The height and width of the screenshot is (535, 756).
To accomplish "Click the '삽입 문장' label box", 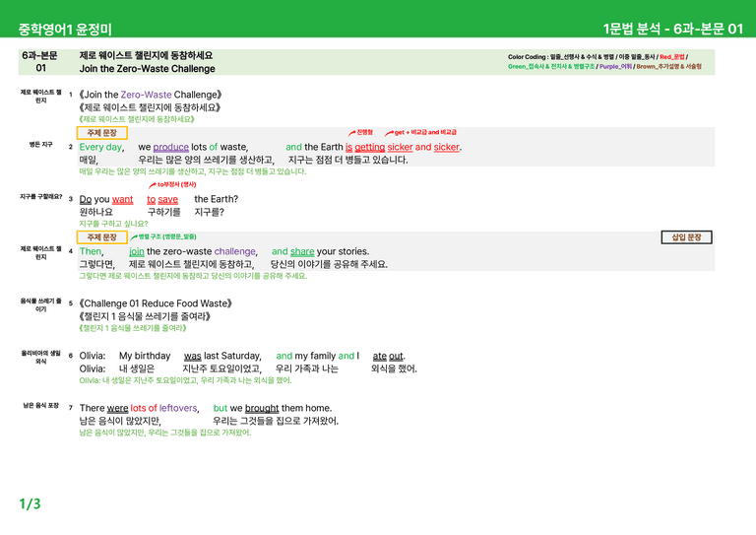I will coord(686,237).
